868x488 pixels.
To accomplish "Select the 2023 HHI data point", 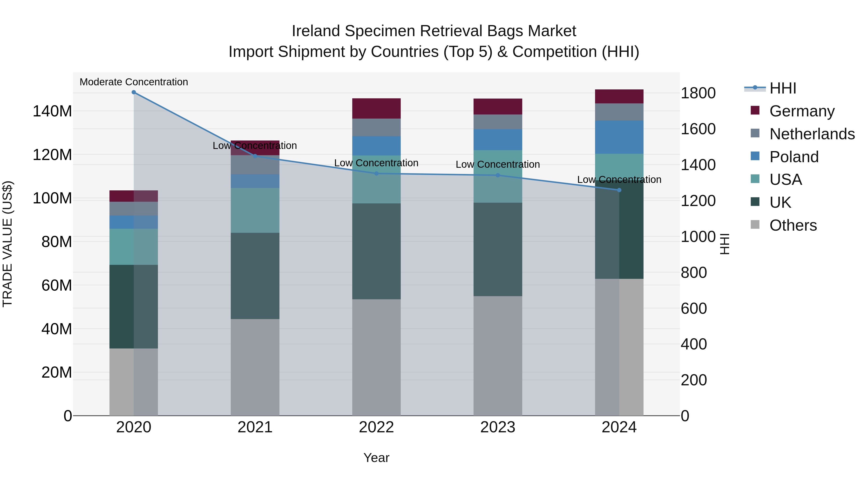I will click(x=498, y=175).
